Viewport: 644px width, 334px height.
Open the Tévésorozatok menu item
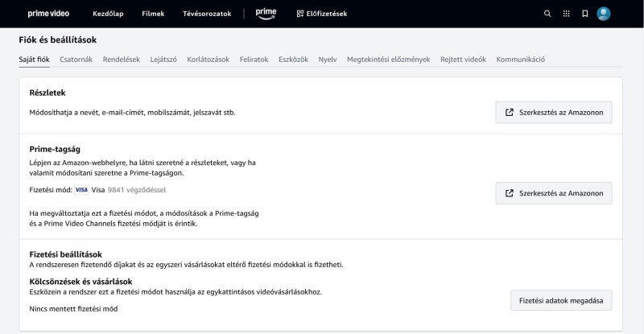[x=207, y=14]
